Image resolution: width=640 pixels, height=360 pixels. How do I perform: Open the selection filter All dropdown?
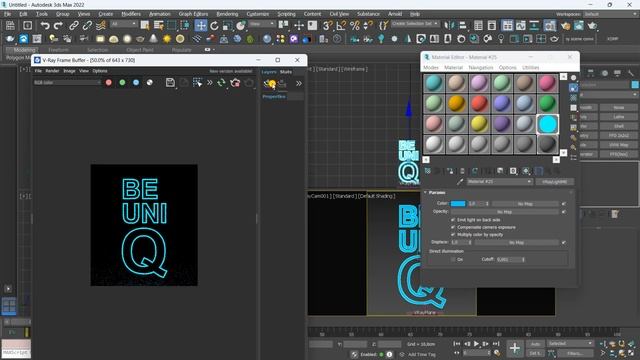[124, 24]
